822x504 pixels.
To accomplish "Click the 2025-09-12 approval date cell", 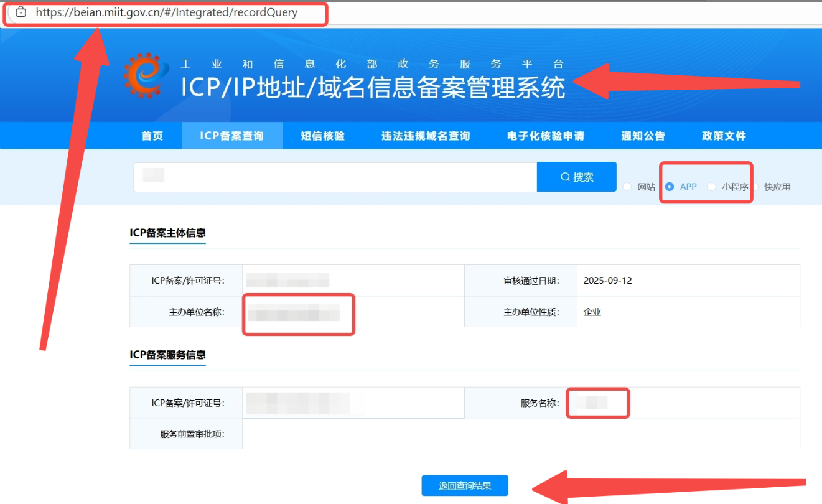I will coord(607,281).
